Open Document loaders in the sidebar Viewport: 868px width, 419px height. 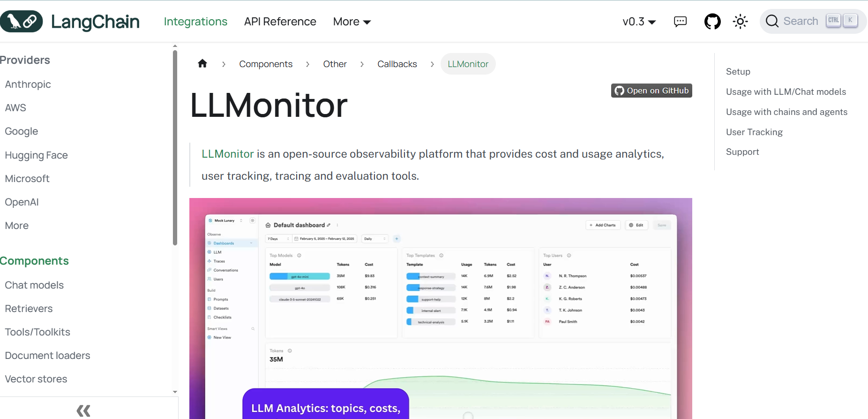coord(47,356)
